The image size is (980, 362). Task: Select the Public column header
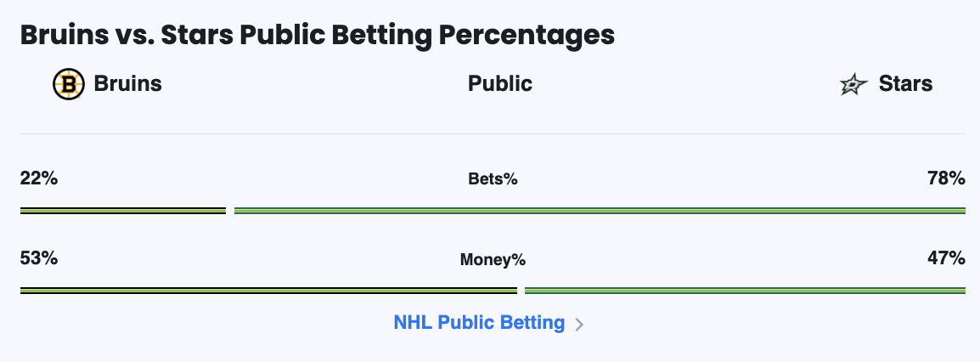pyautogui.click(x=500, y=83)
